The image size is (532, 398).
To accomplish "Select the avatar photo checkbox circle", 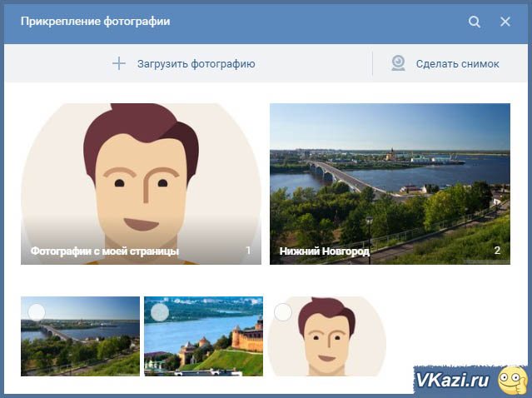I will (x=282, y=312).
